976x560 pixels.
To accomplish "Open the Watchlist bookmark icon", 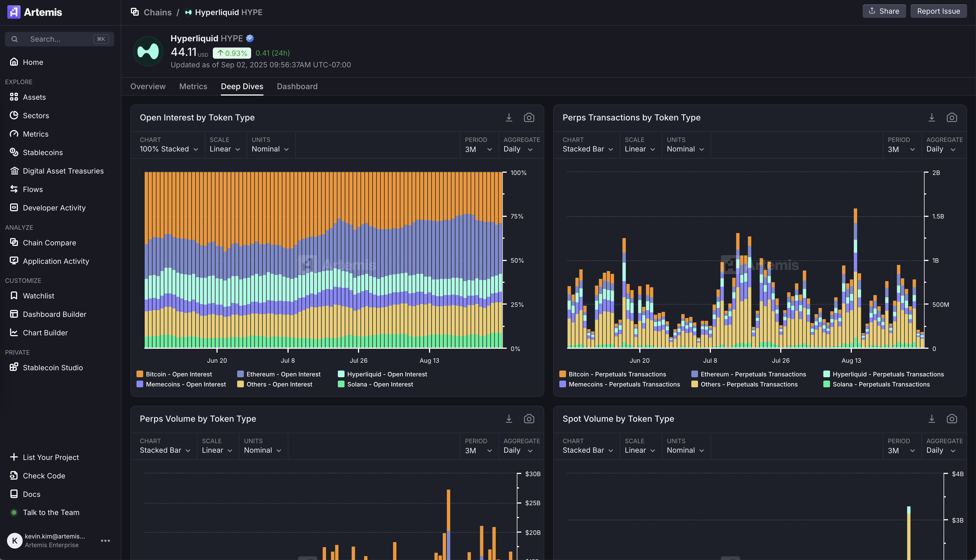I will 14,295.
